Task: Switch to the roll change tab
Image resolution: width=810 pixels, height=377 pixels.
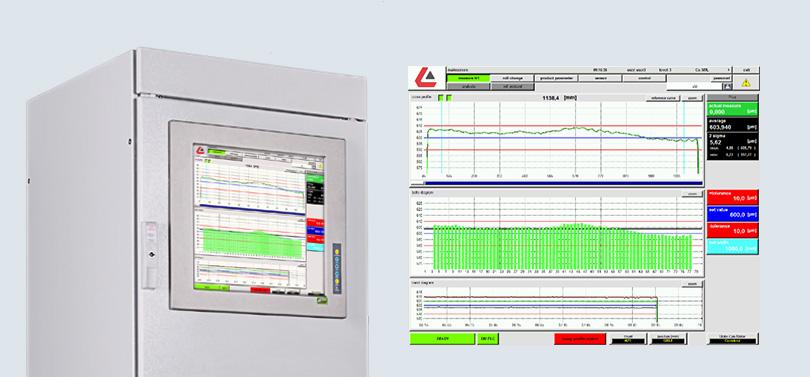Action: click(x=512, y=78)
